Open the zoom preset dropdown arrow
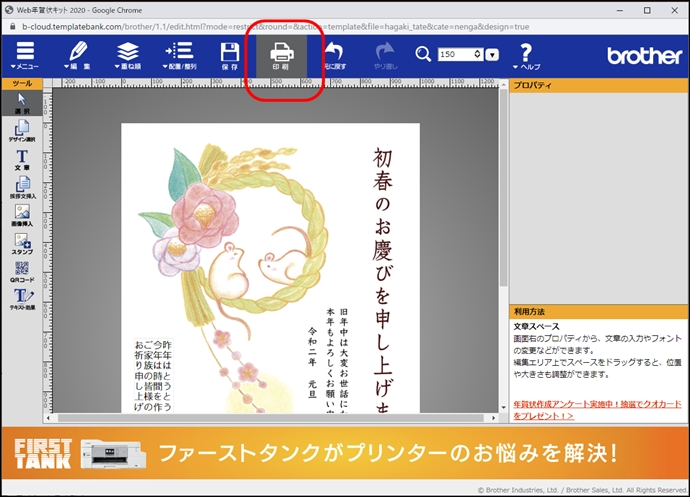690x497 pixels. point(492,55)
